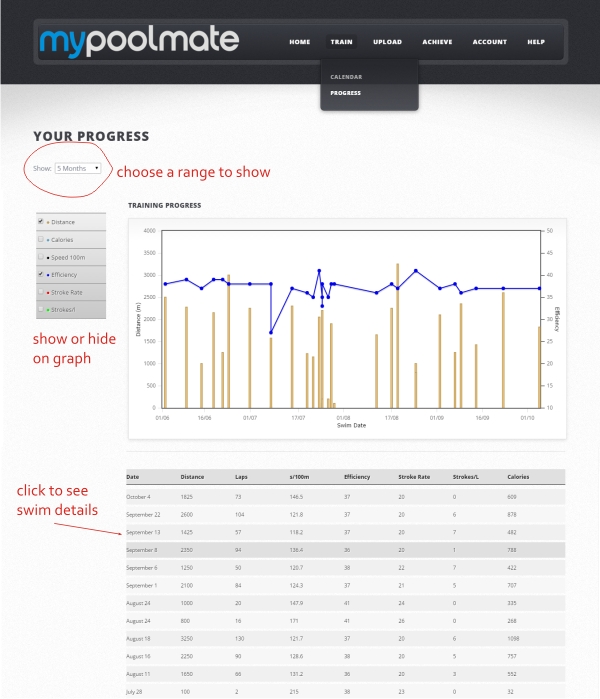This screenshot has height=699, width=600.
Task: Open the Account page
Action: [x=489, y=42]
